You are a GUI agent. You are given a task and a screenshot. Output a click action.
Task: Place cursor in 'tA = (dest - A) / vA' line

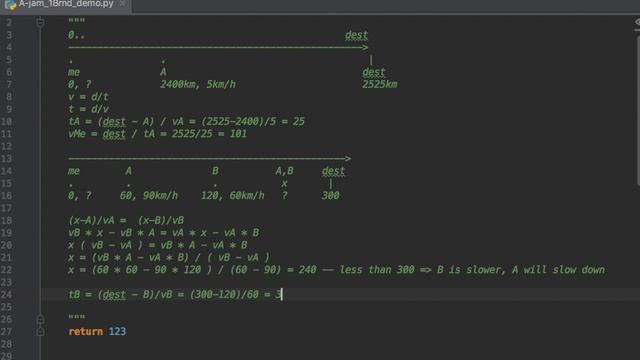(x=186, y=122)
